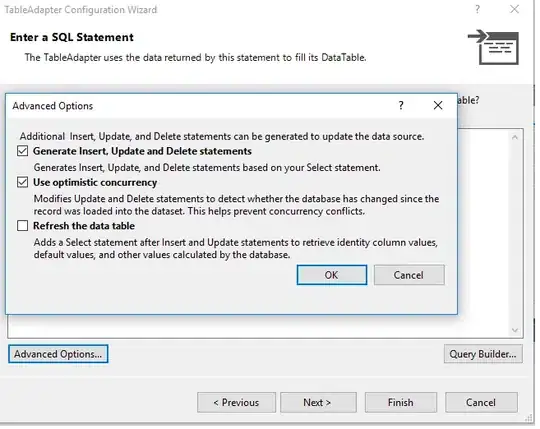Click the wizard title bar help icon
The height and width of the screenshot is (429, 540).
477,9
